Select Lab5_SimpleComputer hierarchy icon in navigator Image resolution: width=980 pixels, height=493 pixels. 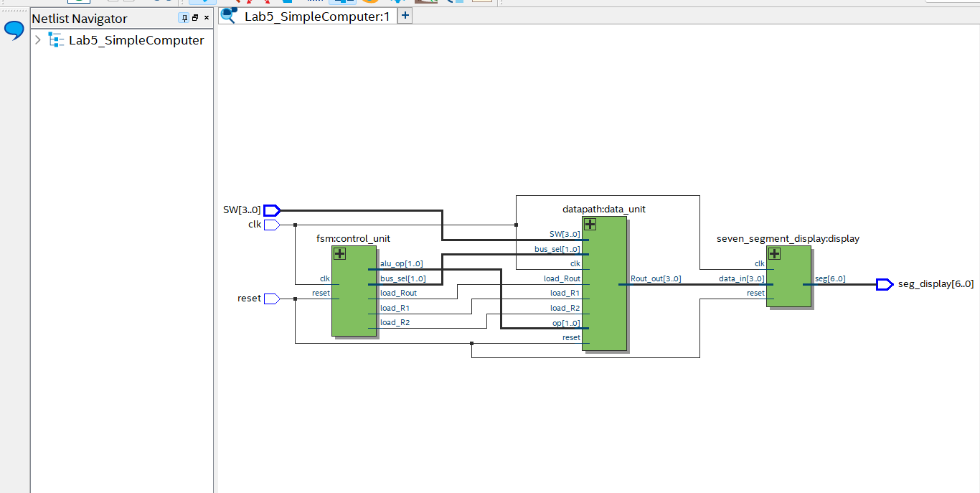click(x=56, y=40)
